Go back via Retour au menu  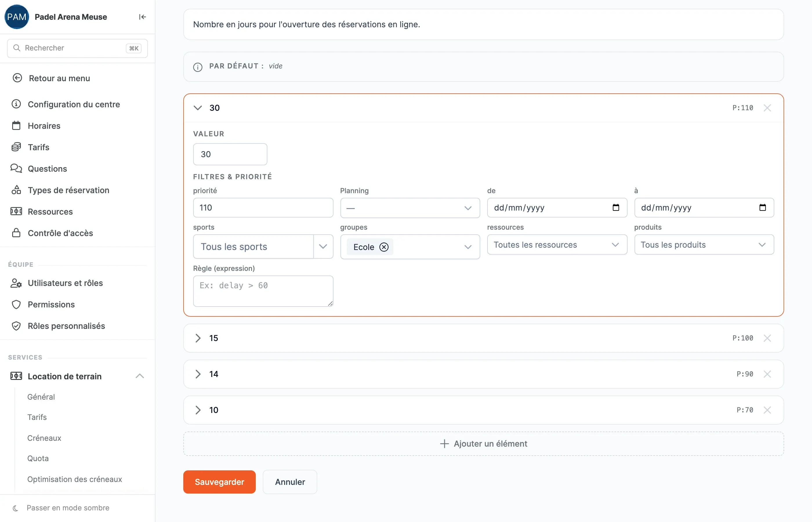coord(52,78)
